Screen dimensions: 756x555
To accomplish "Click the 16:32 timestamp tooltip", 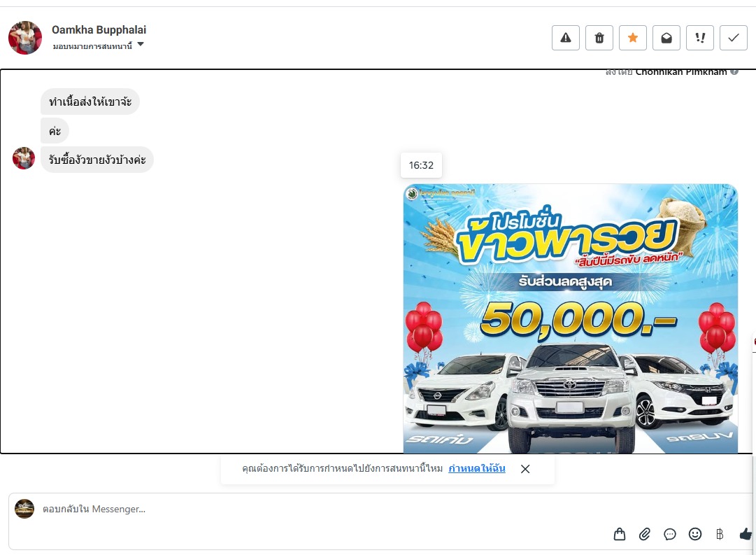I will [x=421, y=165].
